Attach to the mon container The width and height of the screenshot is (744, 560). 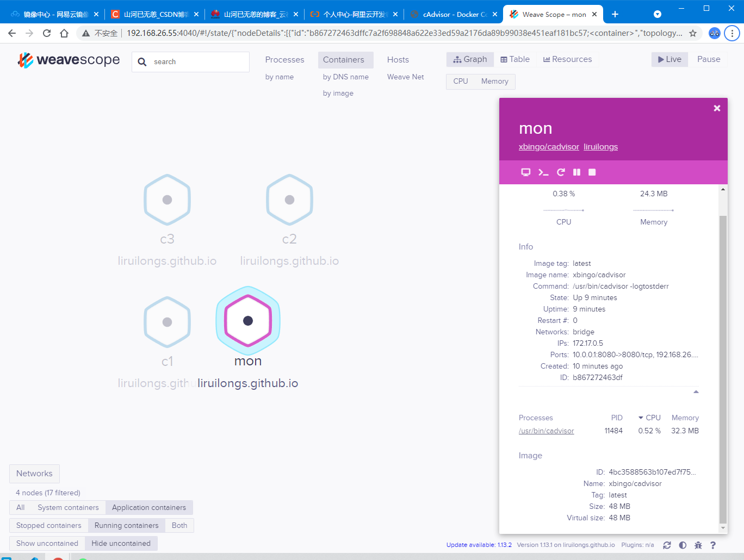point(525,172)
